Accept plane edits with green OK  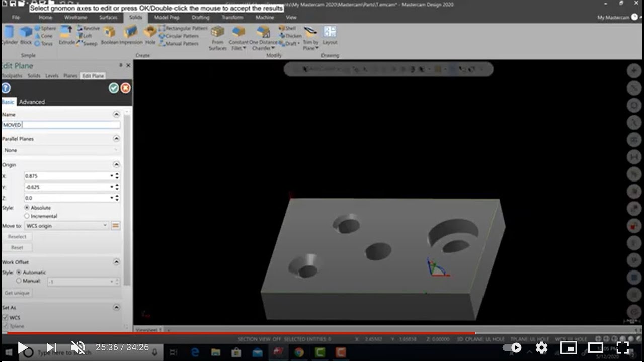114,88
